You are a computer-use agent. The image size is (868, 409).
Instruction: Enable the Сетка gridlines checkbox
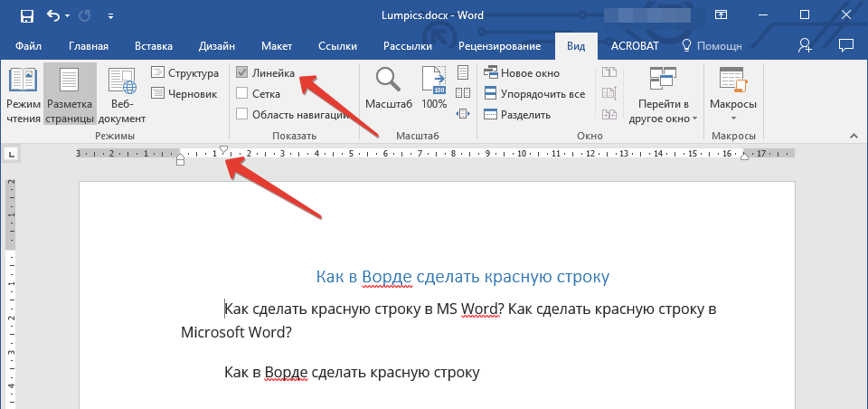(x=242, y=93)
